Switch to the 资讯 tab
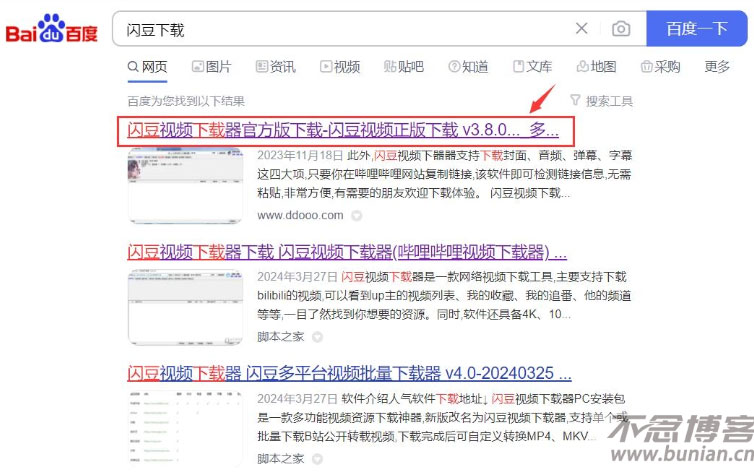Image resolution: width=754 pixels, height=474 pixels. [x=276, y=66]
